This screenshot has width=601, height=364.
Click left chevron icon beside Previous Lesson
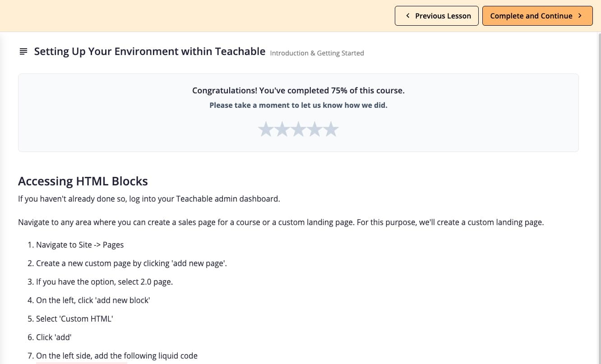(408, 16)
